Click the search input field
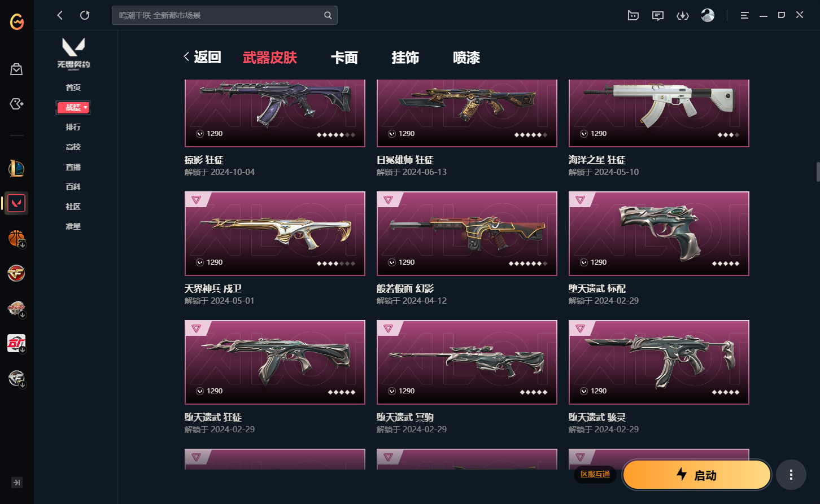The image size is (820, 504). [x=225, y=15]
